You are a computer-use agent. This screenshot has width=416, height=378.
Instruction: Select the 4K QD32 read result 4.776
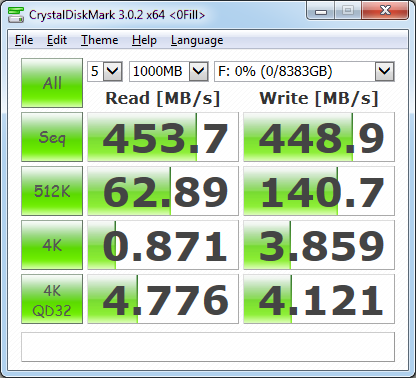tap(163, 299)
